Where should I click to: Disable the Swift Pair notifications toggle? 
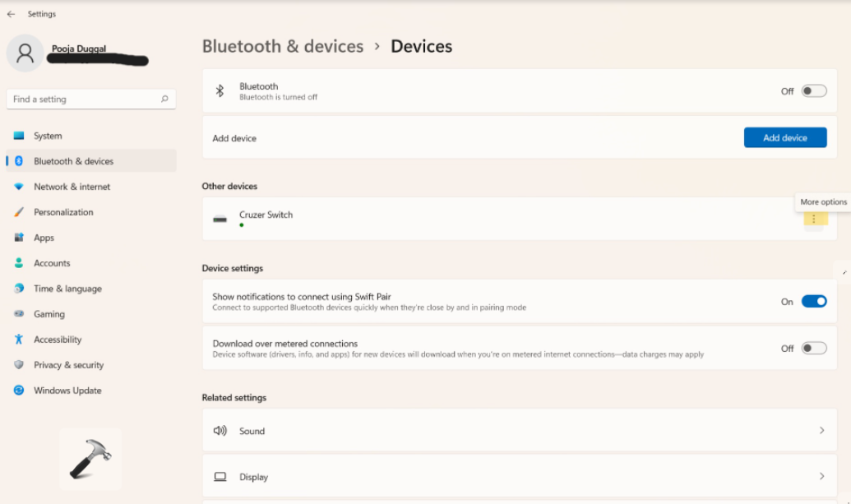click(x=813, y=302)
